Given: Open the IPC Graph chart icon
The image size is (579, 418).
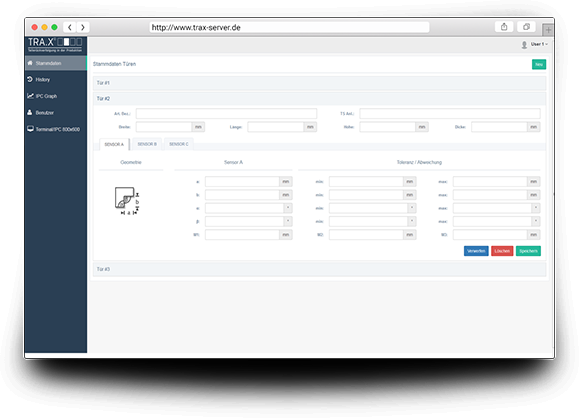Looking at the screenshot, I should coord(30,96).
